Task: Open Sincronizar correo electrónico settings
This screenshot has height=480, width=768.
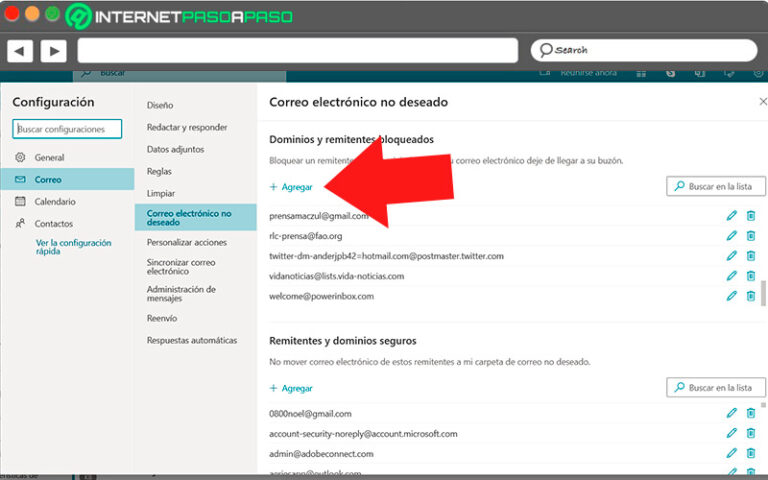Action: point(181,266)
